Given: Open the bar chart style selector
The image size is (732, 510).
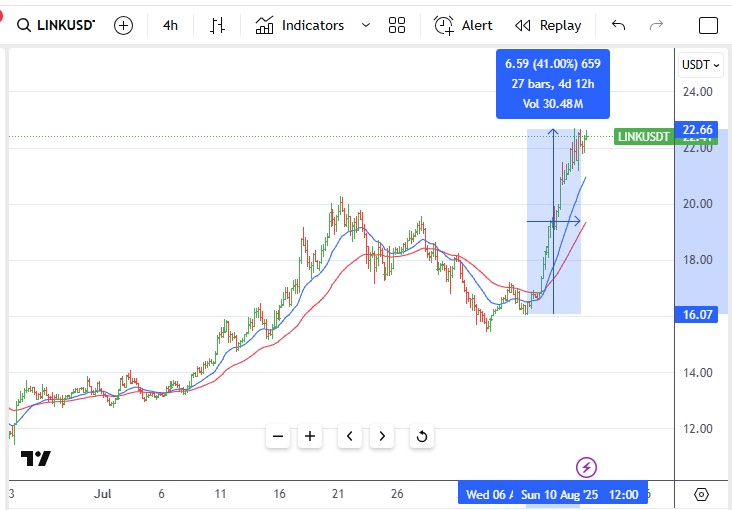Looking at the screenshot, I should coord(217,25).
